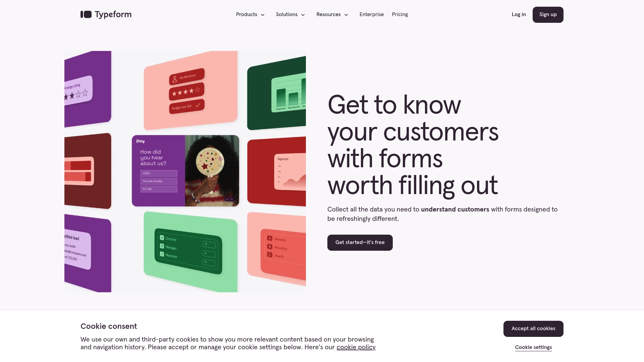Click the Typeform logo icon
The image size is (644, 362).
click(x=86, y=15)
